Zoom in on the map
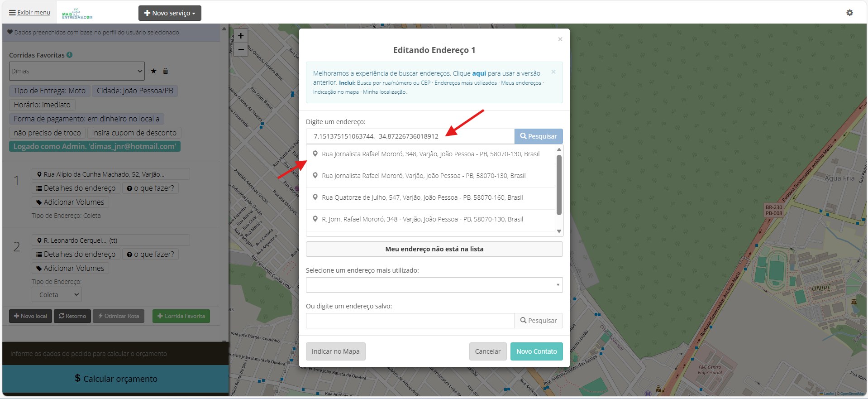The image size is (868, 399). point(241,36)
